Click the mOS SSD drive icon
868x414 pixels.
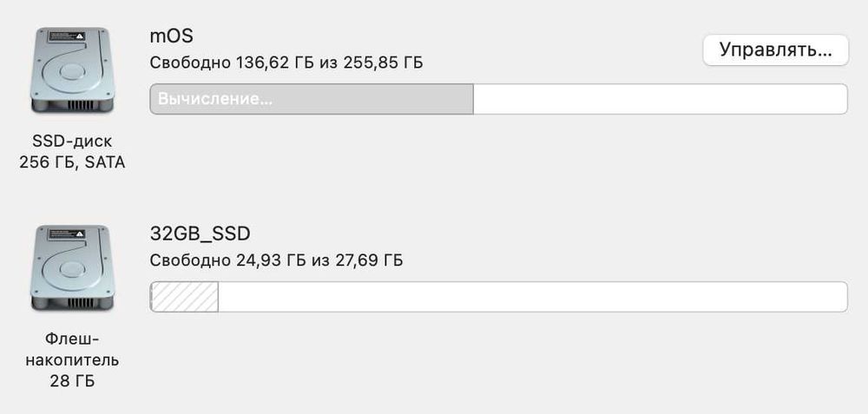coord(73,70)
